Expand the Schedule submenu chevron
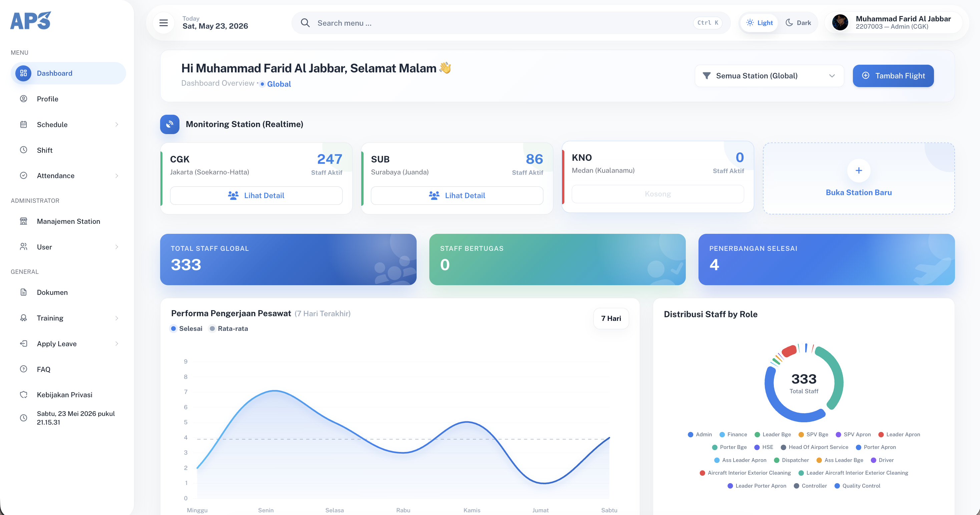 click(x=117, y=124)
